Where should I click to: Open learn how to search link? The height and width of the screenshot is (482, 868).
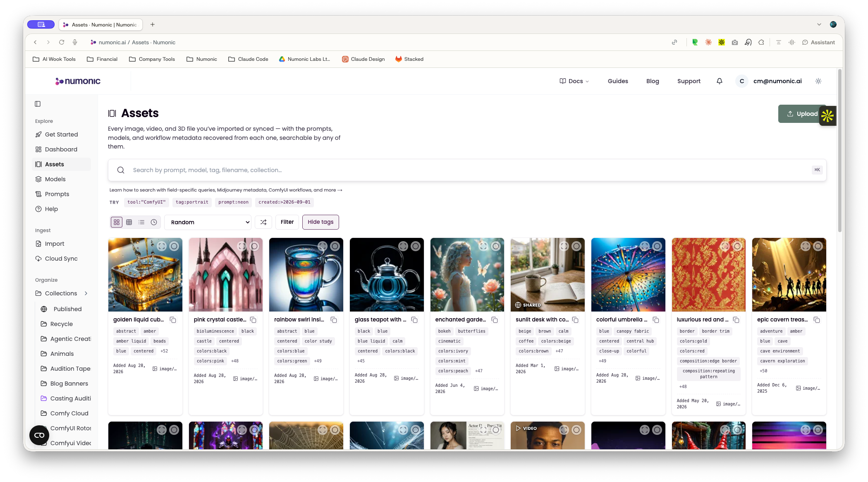(226, 190)
